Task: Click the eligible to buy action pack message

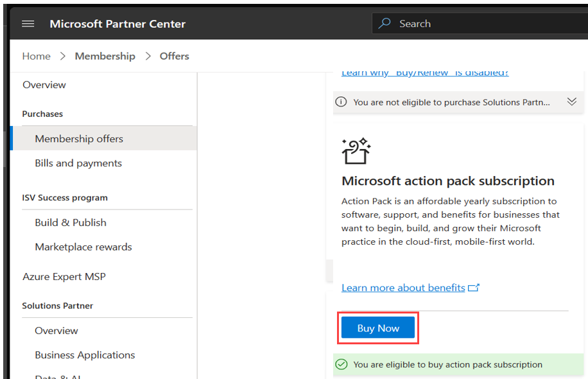Action: click(448, 364)
